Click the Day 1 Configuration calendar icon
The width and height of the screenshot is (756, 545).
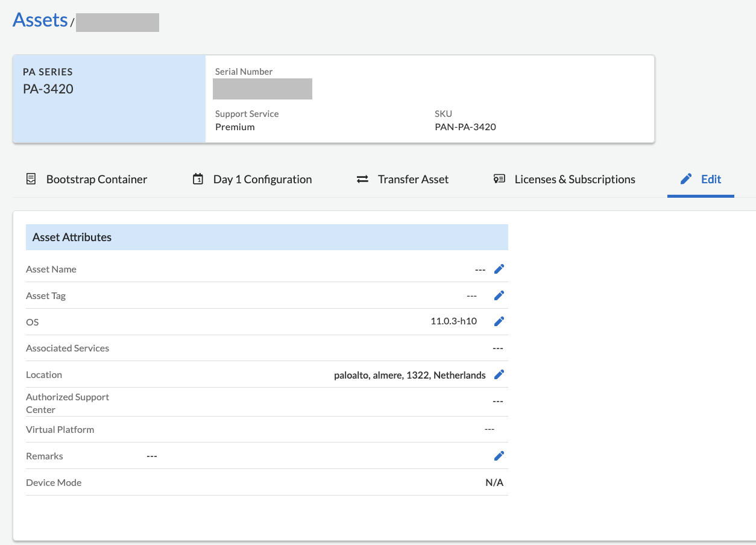click(198, 179)
